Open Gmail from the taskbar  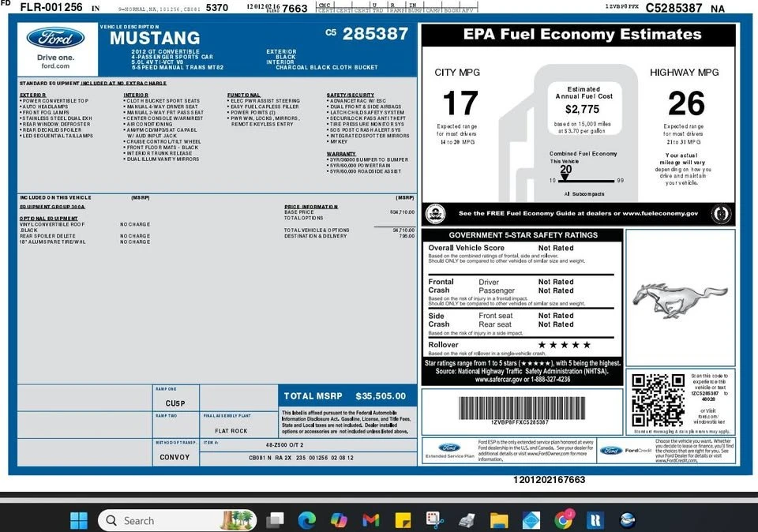click(371, 520)
